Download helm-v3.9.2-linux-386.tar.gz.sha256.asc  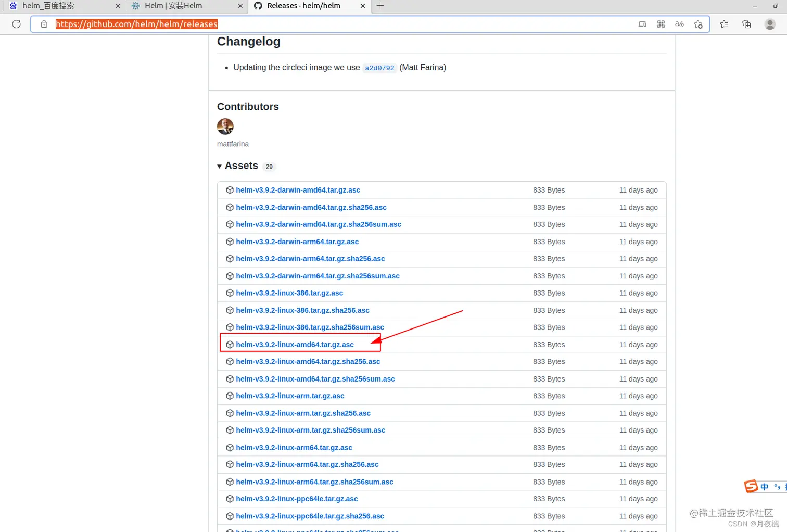pyautogui.click(x=302, y=310)
